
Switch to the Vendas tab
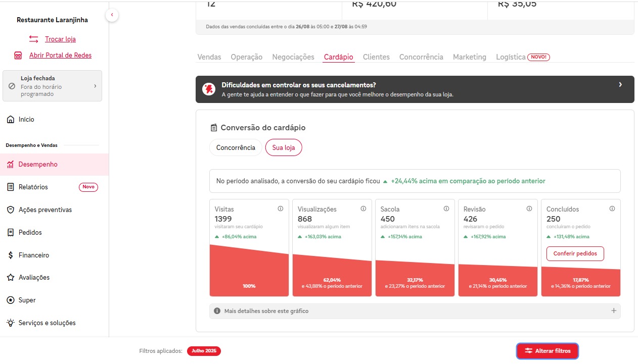point(209,57)
